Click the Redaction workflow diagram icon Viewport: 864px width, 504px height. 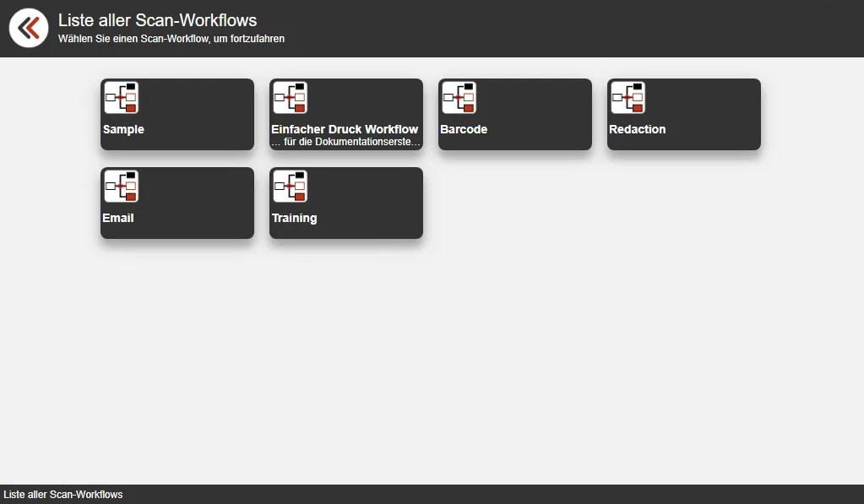click(x=628, y=98)
